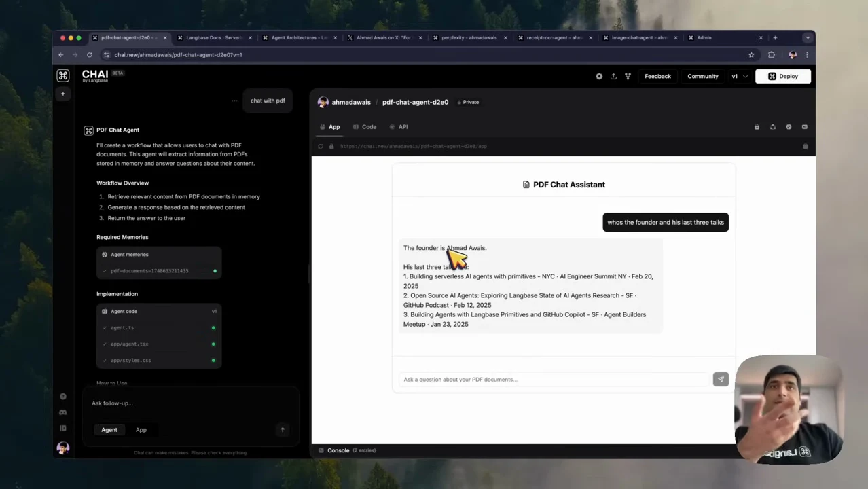Switch to the Ahmad Awais on X browser tab

pos(384,38)
